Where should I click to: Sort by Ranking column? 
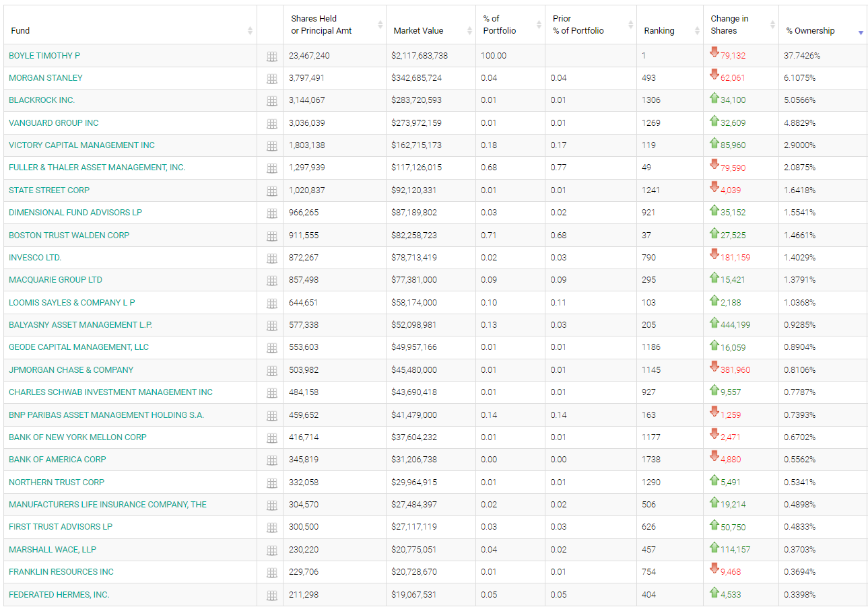669,25
